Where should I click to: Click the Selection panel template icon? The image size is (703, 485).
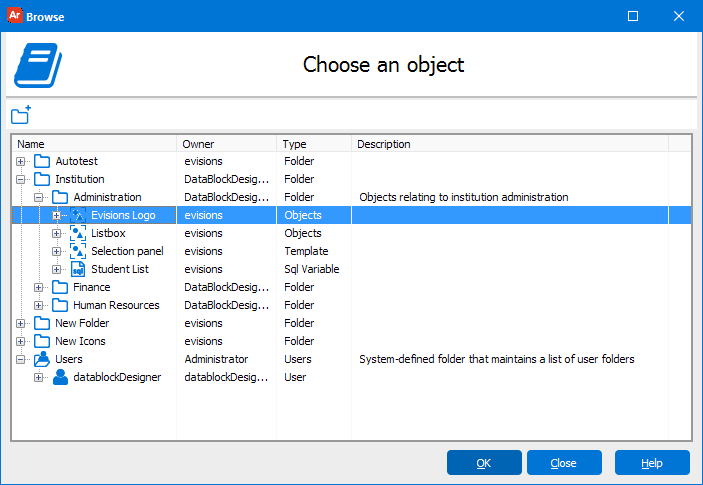point(78,251)
